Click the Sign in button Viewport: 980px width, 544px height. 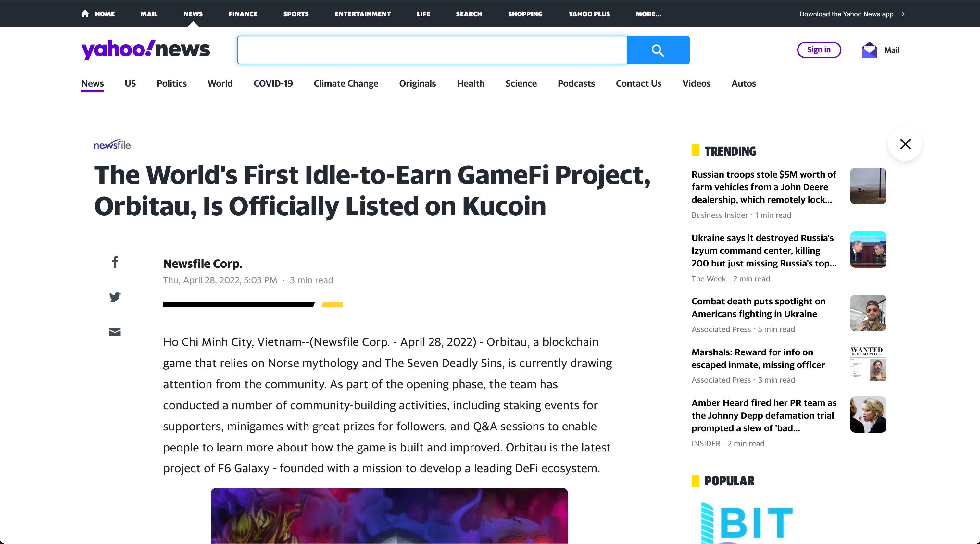click(x=819, y=50)
